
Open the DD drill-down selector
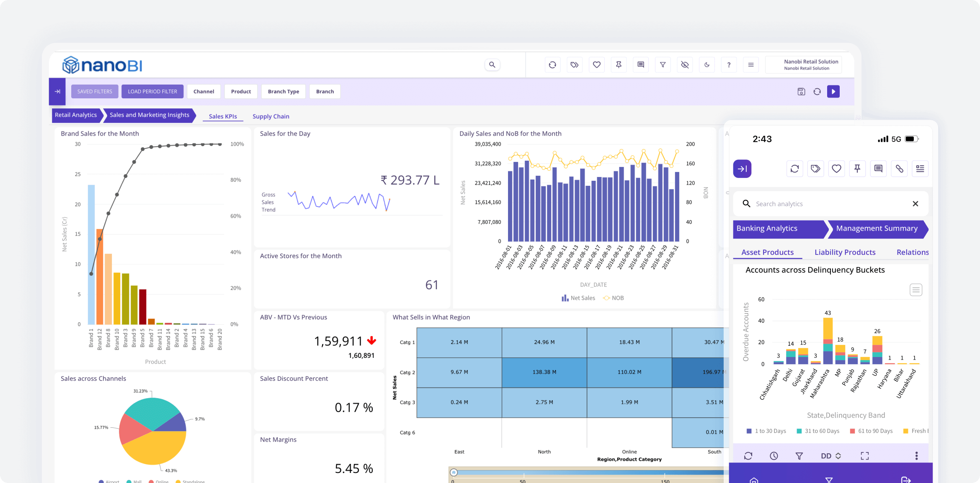831,456
